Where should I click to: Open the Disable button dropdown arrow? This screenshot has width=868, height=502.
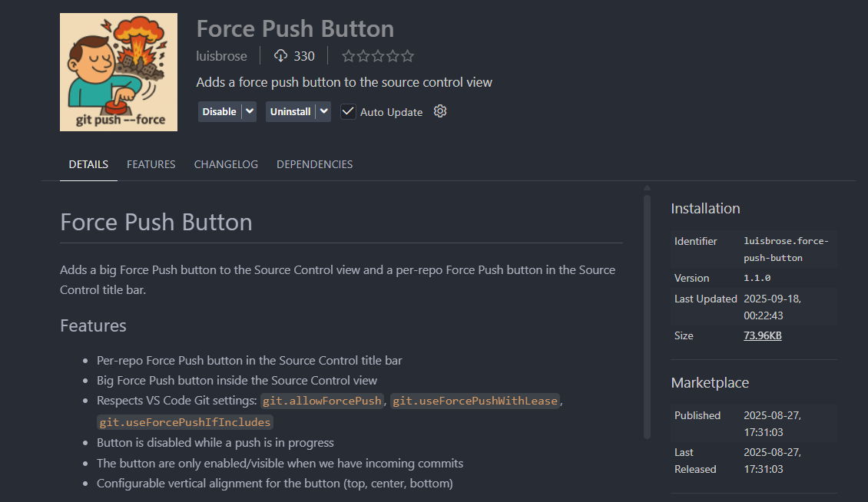coord(250,111)
